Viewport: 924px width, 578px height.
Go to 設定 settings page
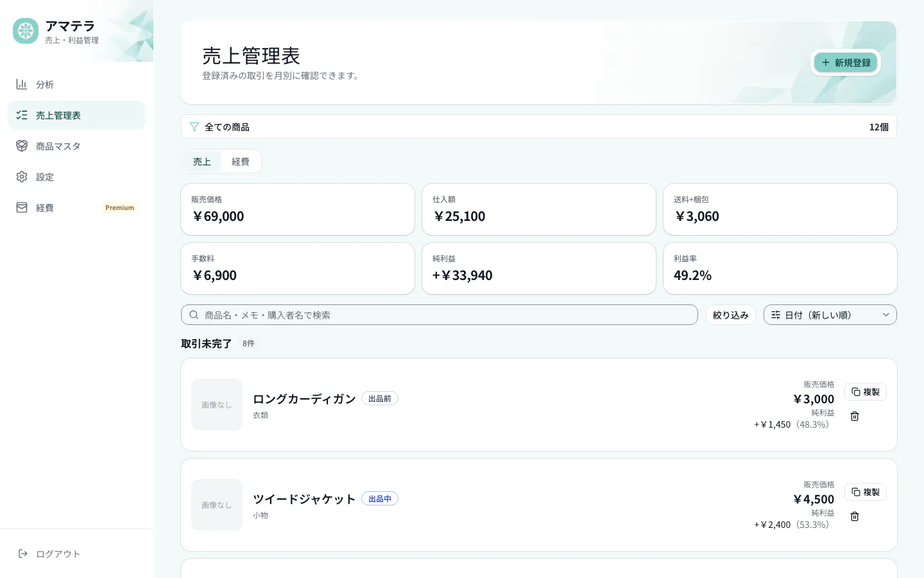tap(76, 177)
